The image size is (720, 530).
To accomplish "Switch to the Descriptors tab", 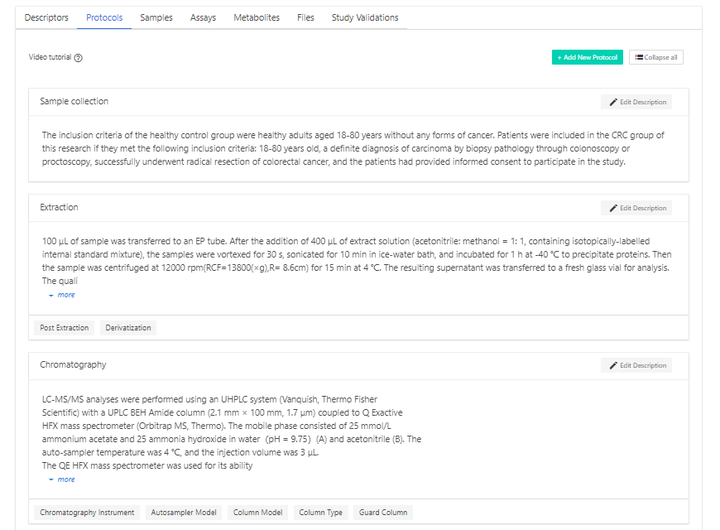I will [46, 18].
